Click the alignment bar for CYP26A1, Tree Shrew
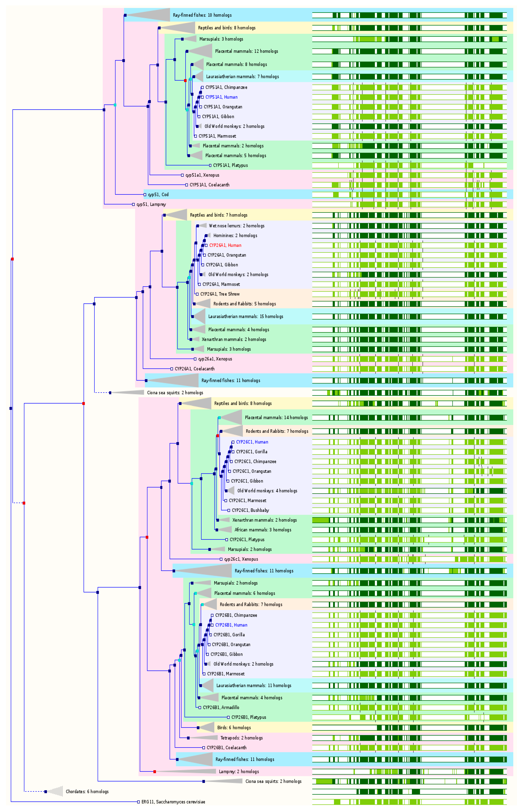The height and width of the screenshot is (812, 517). [x=409, y=294]
